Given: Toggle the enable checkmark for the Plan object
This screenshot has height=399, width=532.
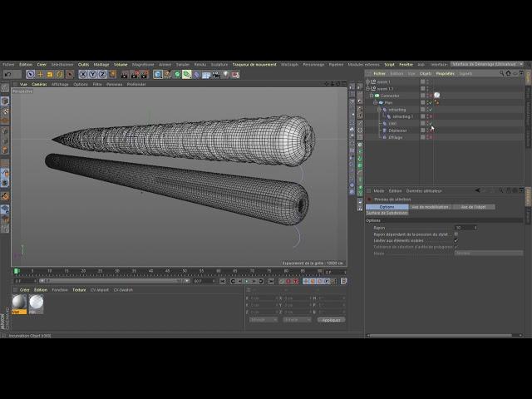Looking at the screenshot, I should pyautogui.click(x=431, y=102).
